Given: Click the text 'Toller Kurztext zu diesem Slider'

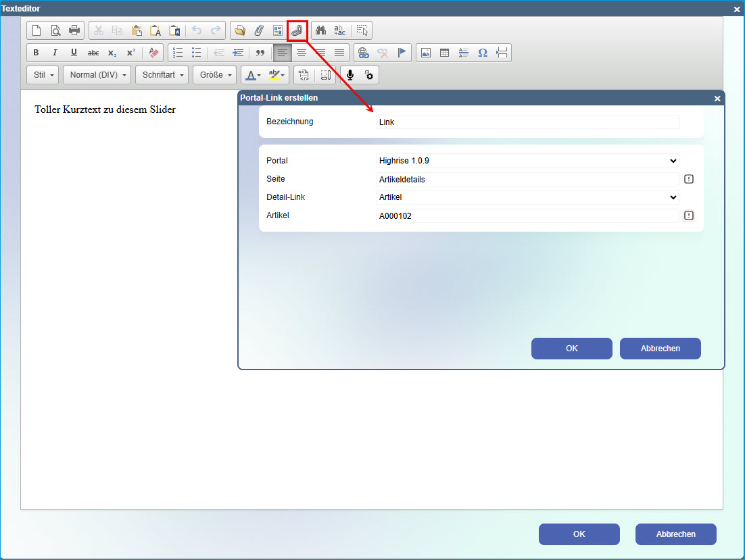Looking at the screenshot, I should pos(105,109).
